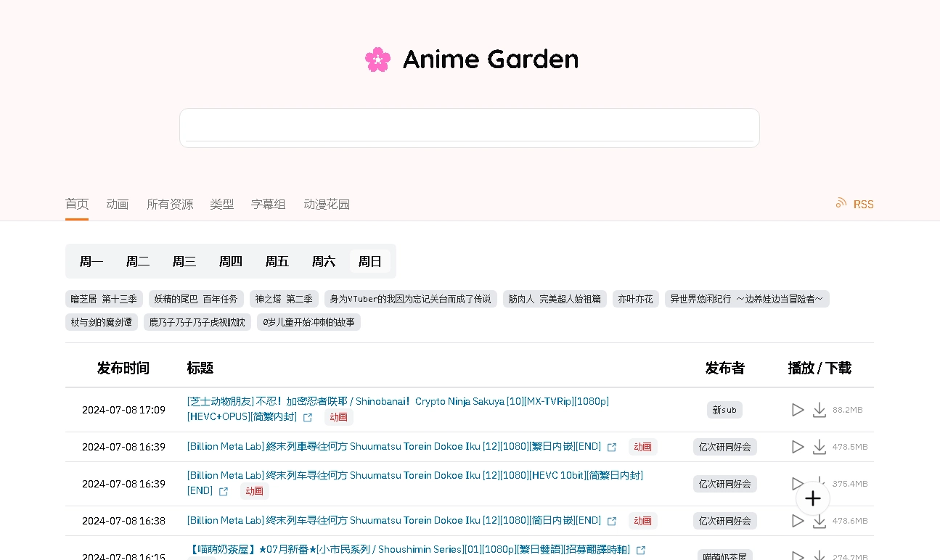Click the 筋肉人 完美超人始祖篇 tag
Viewport: 940px width, 560px height.
tap(555, 299)
